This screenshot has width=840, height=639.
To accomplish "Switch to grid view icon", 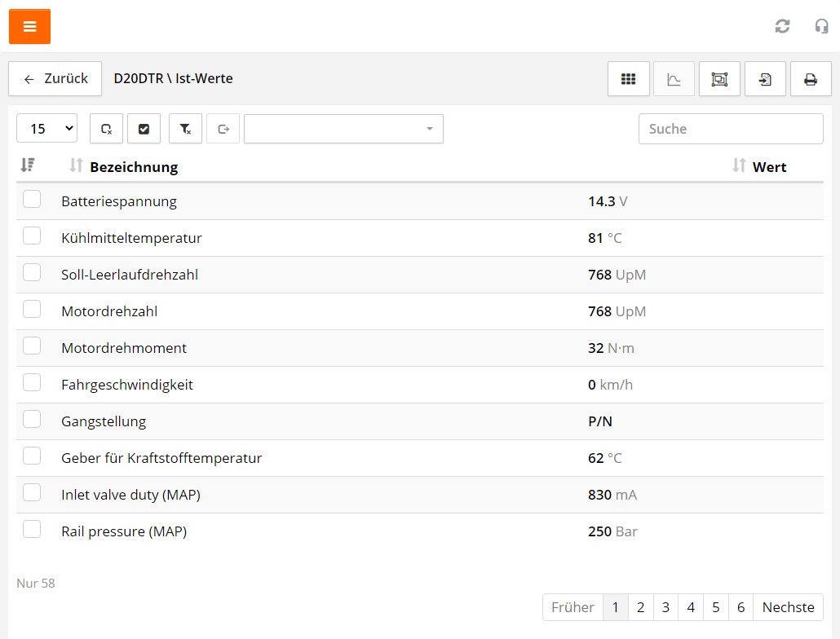I will pyautogui.click(x=628, y=79).
